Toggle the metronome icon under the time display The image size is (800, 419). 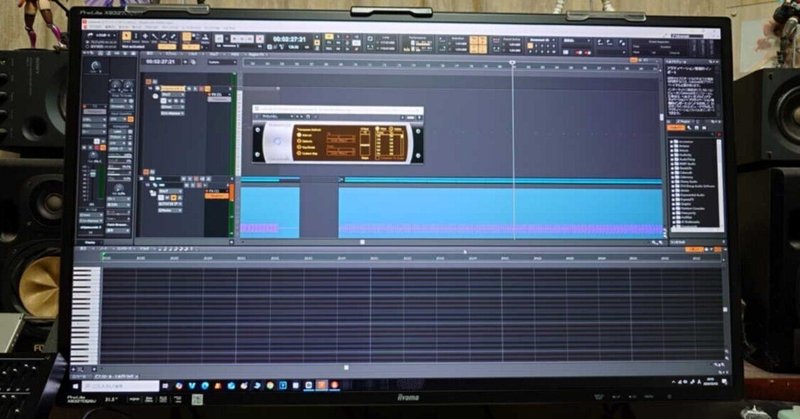282,46
